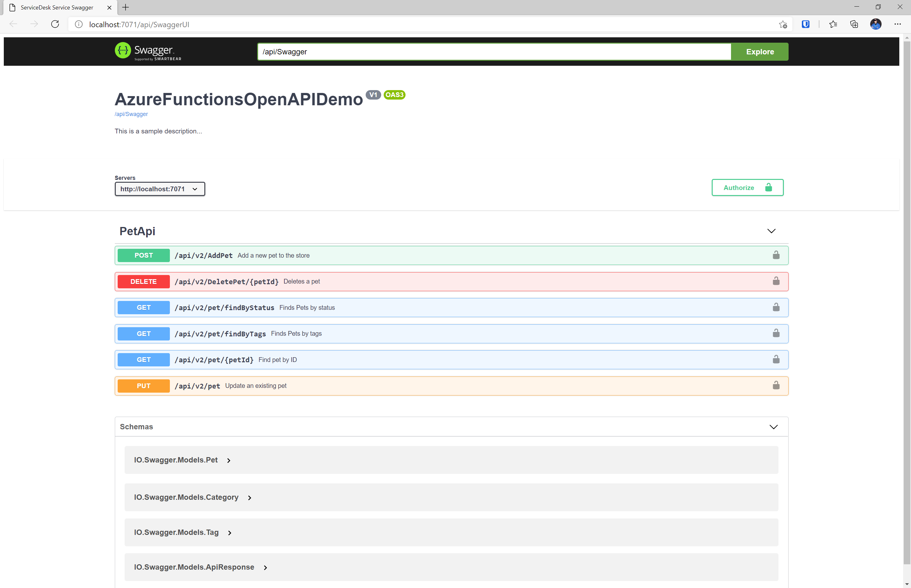Click the lock icon on PUT pet row
911x588 pixels.
coord(776,385)
